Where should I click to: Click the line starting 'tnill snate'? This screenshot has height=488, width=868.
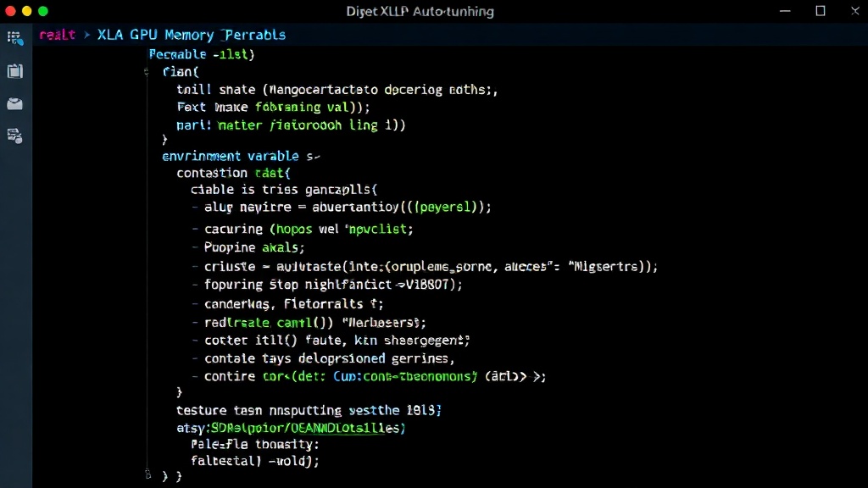pos(337,90)
